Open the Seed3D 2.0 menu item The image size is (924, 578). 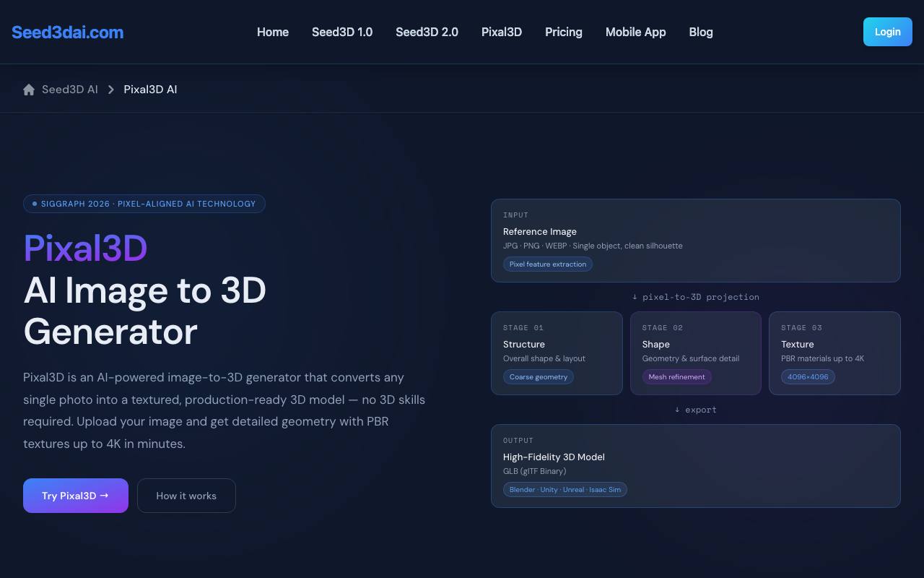[427, 32]
